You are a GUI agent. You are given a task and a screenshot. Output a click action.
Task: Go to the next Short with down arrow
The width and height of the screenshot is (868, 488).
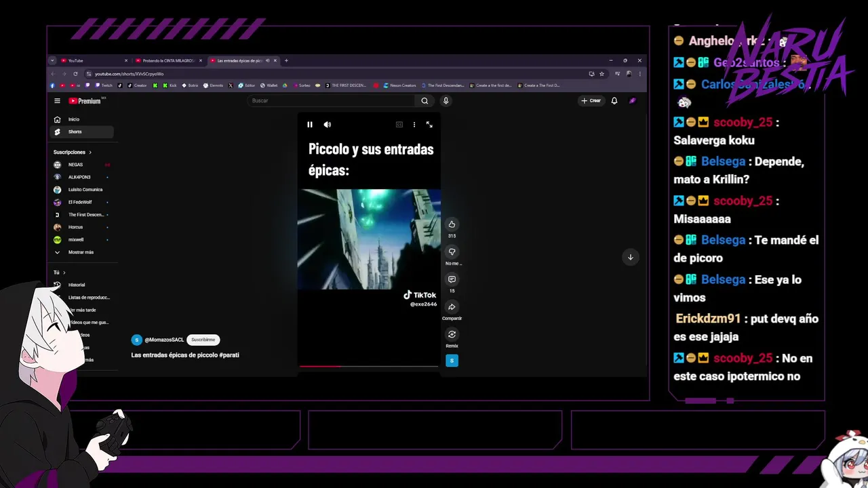pyautogui.click(x=630, y=257)
